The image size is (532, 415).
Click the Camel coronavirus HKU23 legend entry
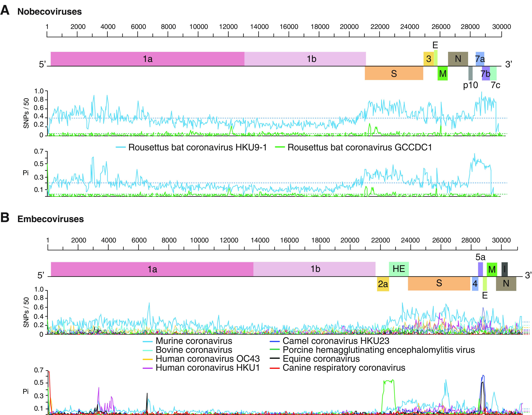(330, 341)
